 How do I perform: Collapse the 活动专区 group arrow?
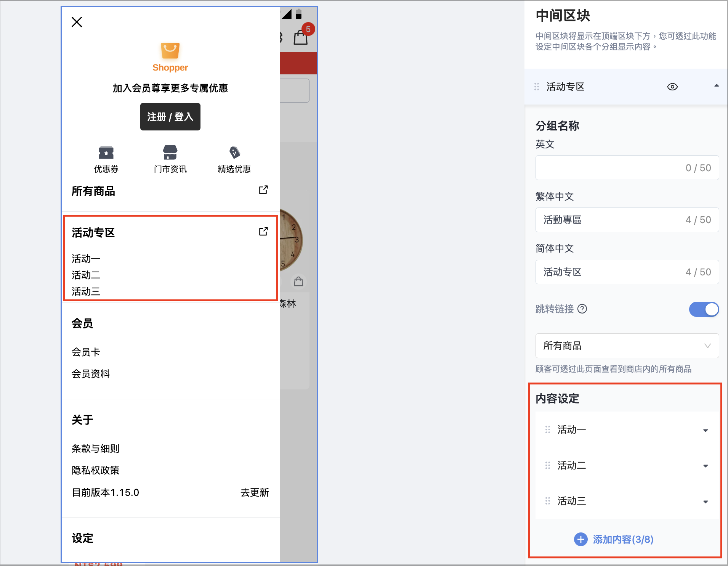tap(717, 86)
